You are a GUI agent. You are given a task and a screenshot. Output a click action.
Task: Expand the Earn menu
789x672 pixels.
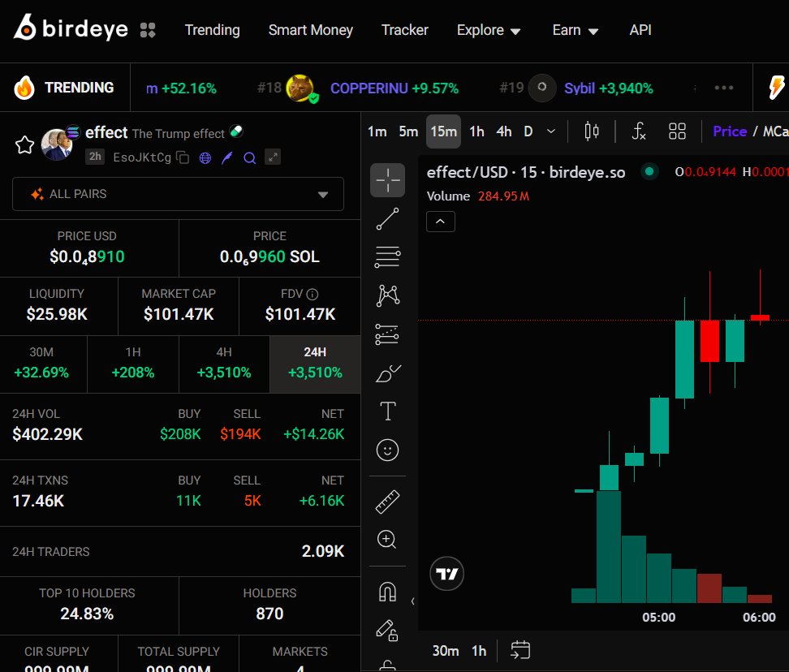(x=576, y=30)
